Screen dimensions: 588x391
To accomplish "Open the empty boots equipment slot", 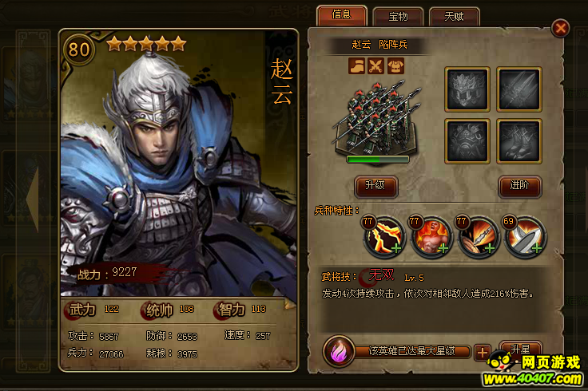I will tap(519, 141).
